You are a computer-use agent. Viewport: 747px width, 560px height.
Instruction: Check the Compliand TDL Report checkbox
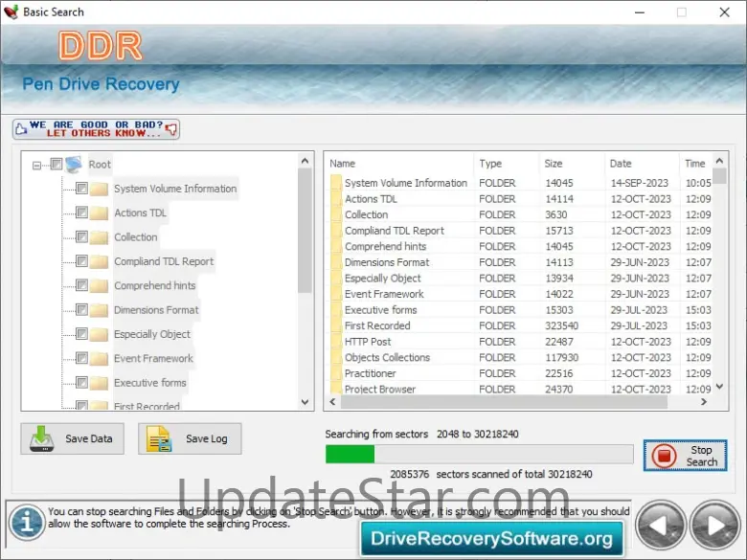click(x=82, y=261)
